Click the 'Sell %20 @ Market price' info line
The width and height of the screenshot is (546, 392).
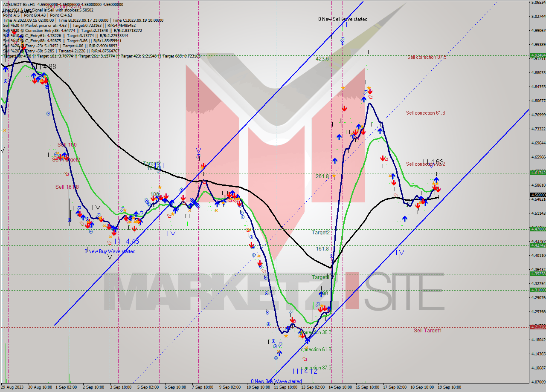point(70,25)
